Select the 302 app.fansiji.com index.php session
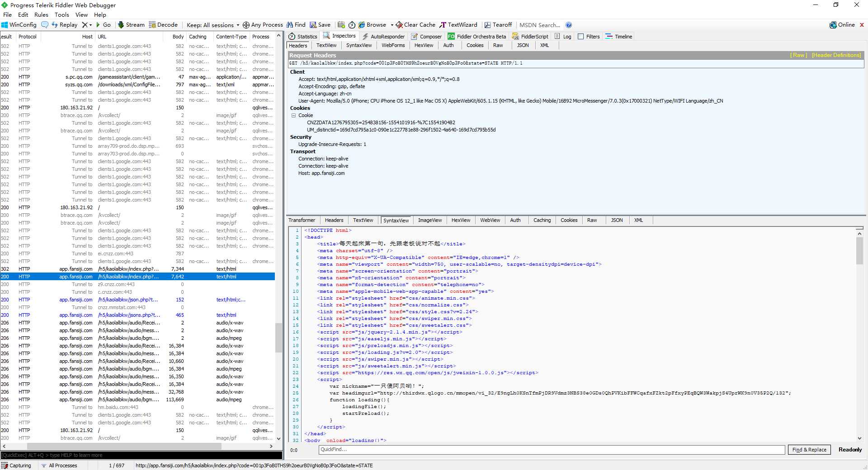 (x=137, y=269)
